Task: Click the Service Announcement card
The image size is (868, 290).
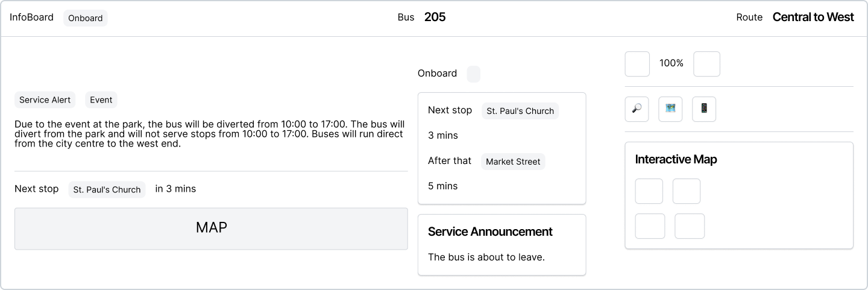Action: pos(502,245)
